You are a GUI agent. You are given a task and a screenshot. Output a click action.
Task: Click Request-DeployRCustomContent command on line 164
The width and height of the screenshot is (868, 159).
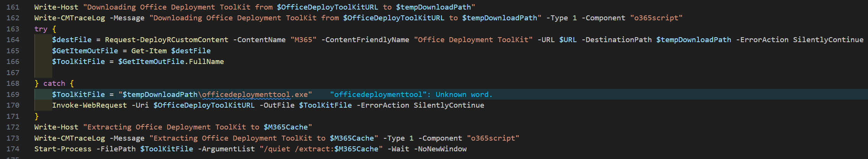coord(167,40)
